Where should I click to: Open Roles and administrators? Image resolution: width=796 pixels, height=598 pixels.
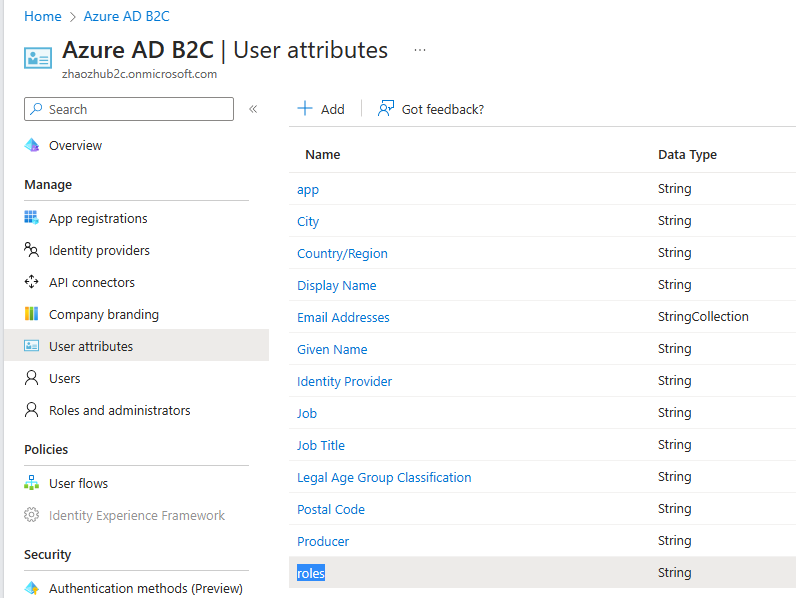click(119, 410)
